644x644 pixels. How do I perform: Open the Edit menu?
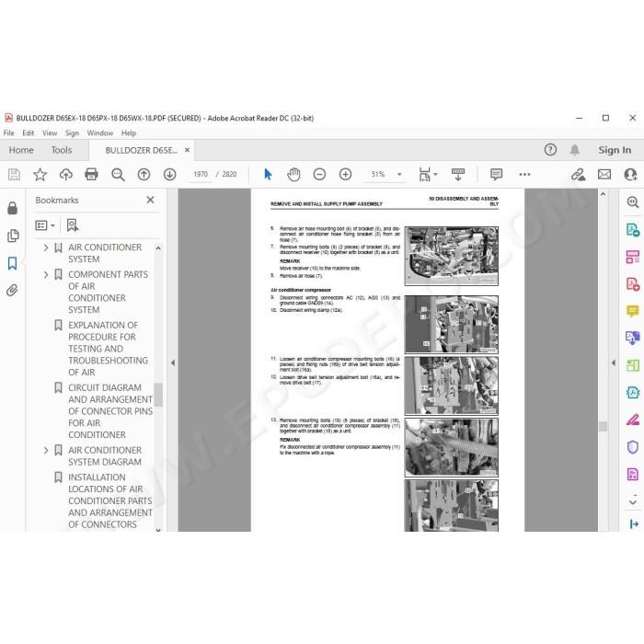tap(29, 133)
